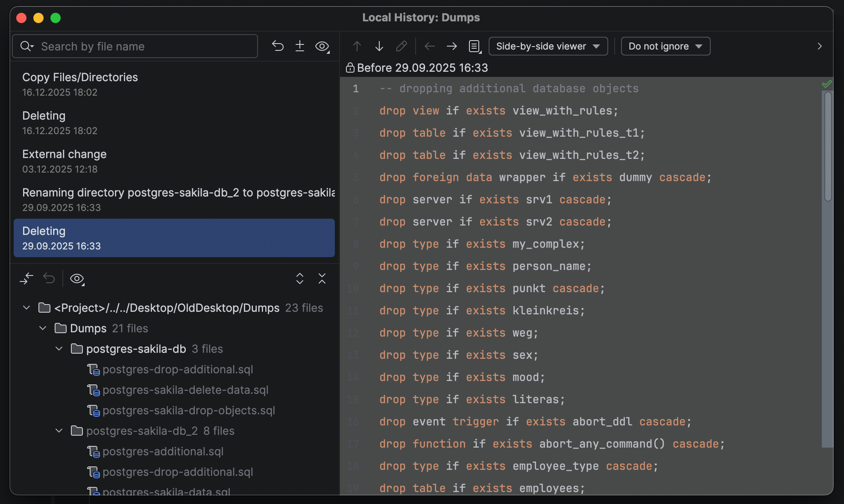The image size is (844, 504).
Task: Collapse the postgres-sakila-db folder
Action: [59, 349]
